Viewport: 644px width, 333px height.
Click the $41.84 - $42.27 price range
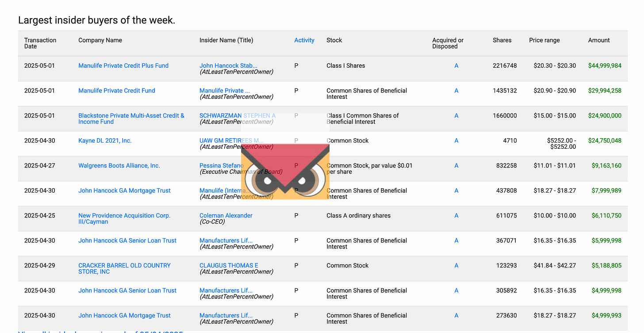point(555,266)
